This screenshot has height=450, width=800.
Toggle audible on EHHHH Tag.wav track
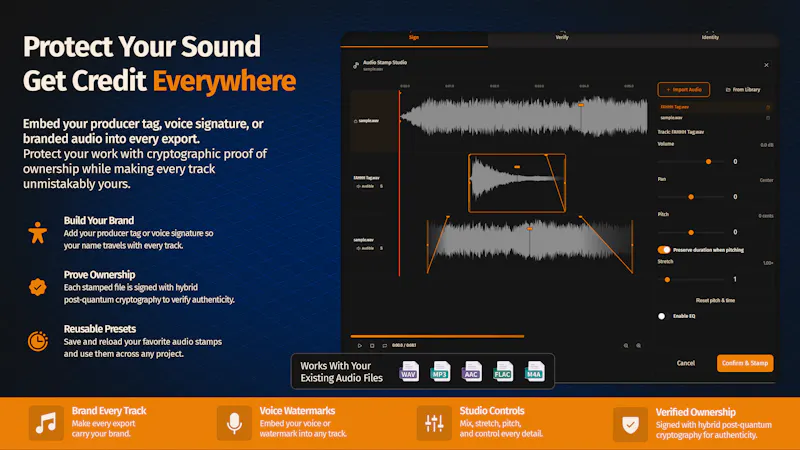pos(365,187)
